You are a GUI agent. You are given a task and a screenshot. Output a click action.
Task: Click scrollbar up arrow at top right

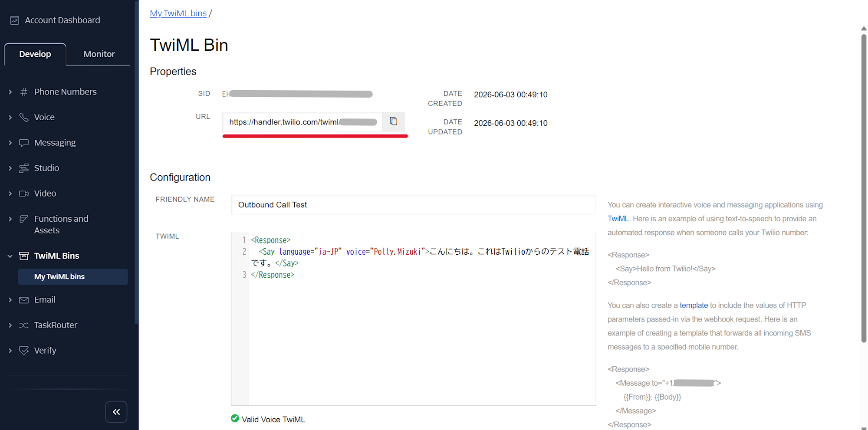pyautogui.click(x=864, y=29)
